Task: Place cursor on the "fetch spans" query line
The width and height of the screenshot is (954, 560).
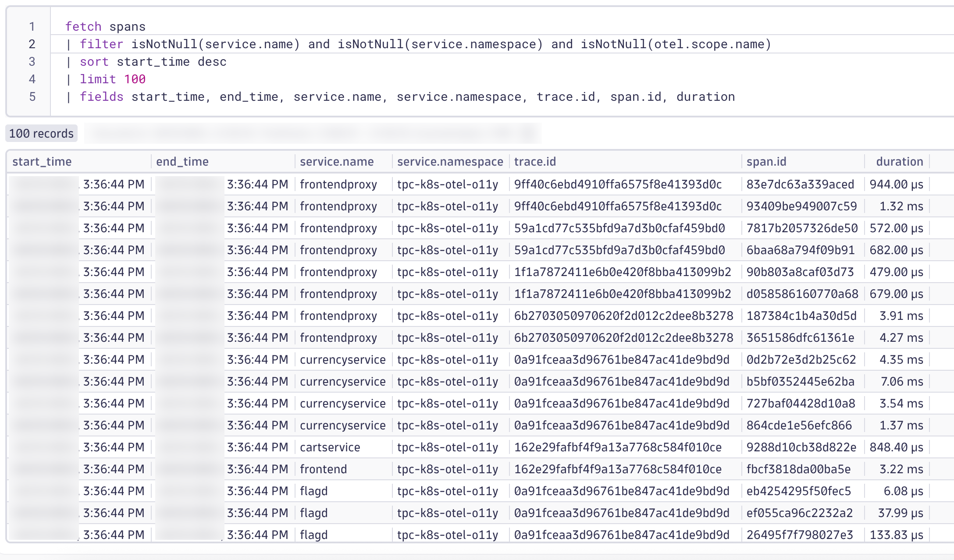Action: [105, 26]
